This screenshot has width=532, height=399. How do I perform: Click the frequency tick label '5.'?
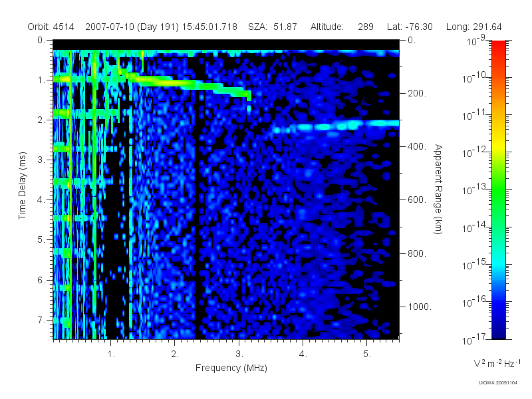point(367,354)
